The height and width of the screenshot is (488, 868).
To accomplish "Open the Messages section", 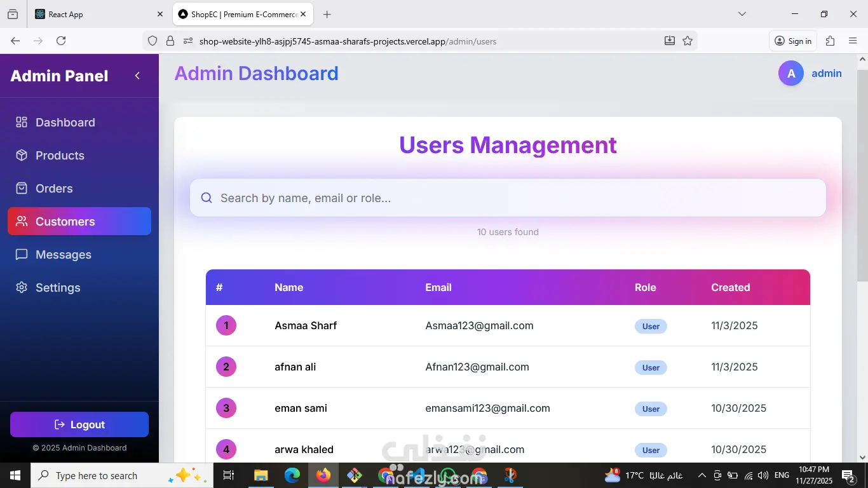I will pos(79,255).
